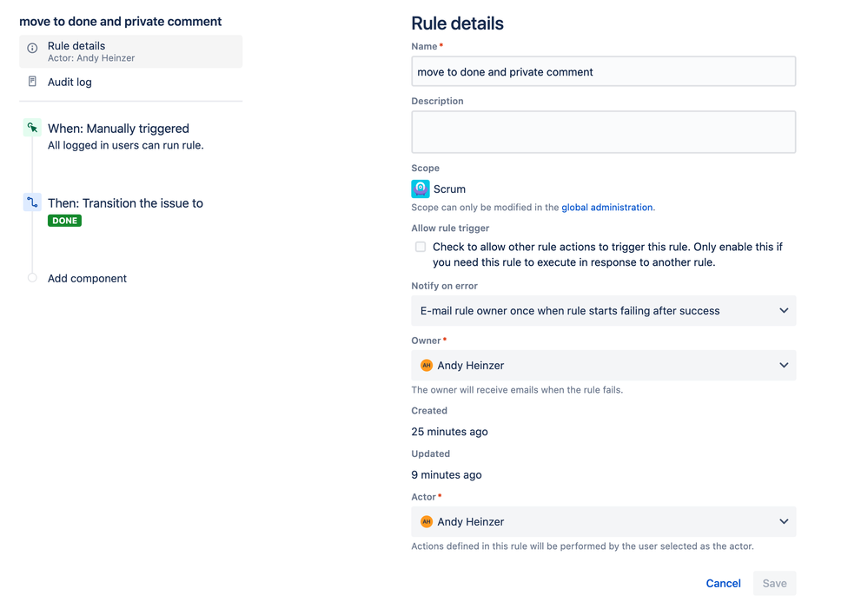
Task: Open the Notify on error dropdown
Action: pos(603,311)
